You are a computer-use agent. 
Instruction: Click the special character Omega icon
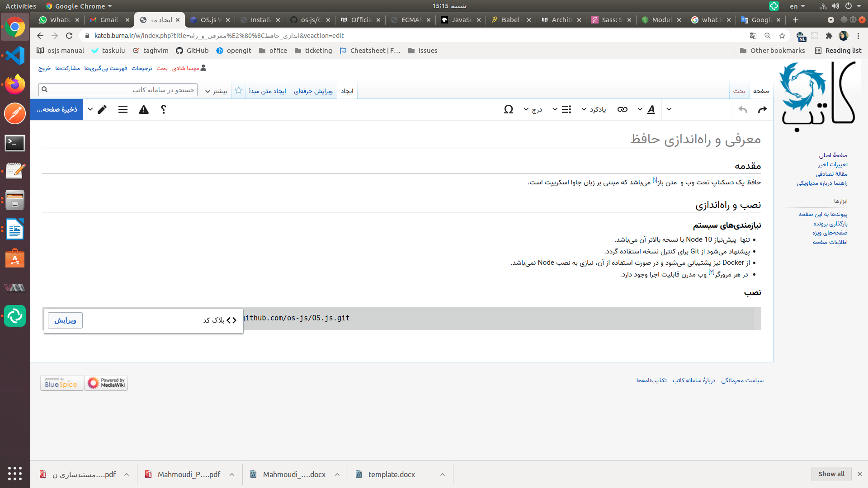tap(509, 109)
